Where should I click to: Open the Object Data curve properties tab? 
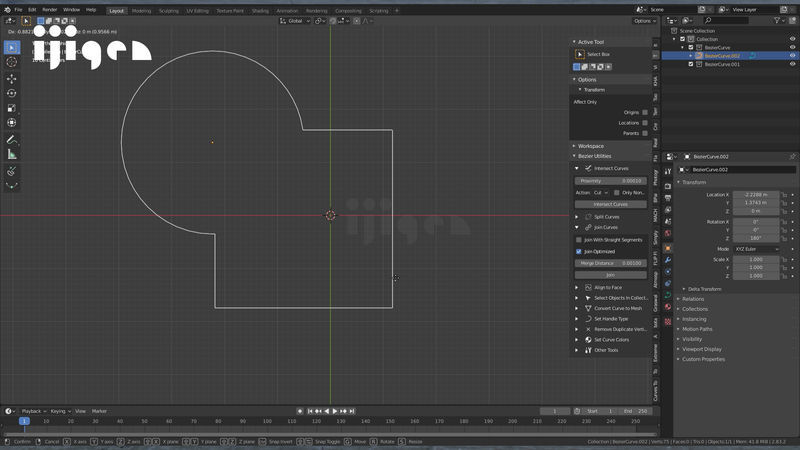tap(667, 295)
